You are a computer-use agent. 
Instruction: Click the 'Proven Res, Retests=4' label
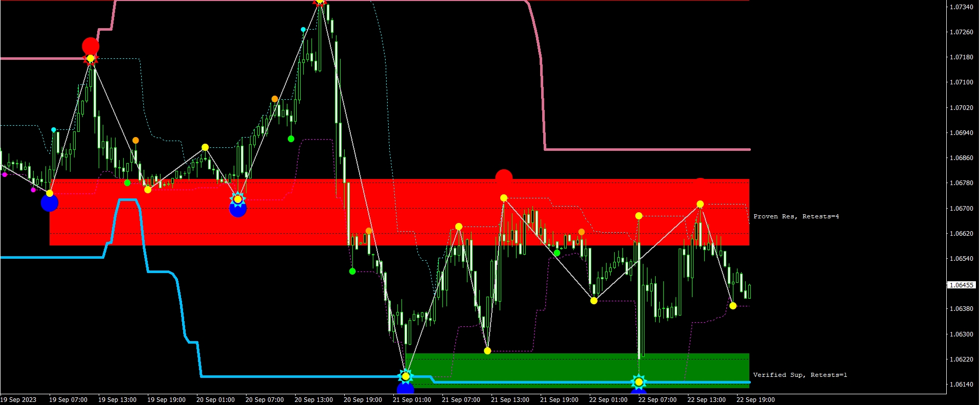click(796, 216)
